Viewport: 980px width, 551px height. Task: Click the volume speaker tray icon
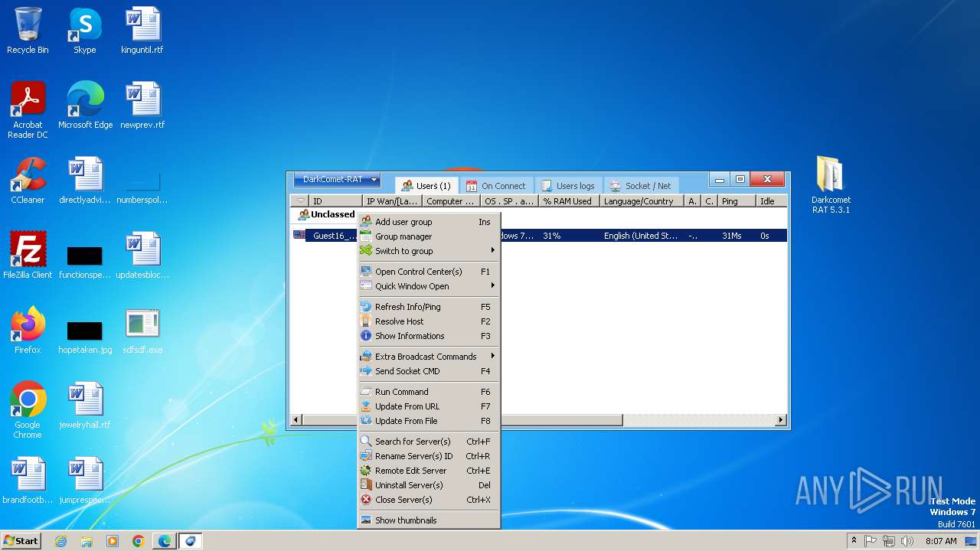coord(907,541)
